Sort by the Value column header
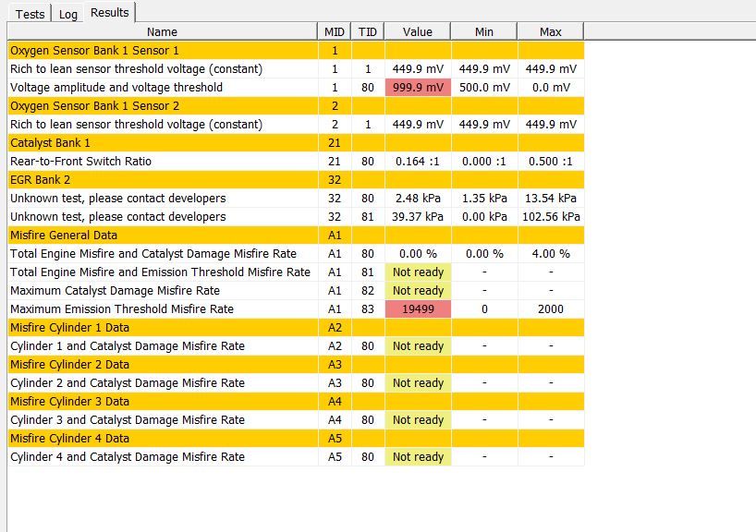The height and width of the screenshot is (532, 756). point(418,31)
